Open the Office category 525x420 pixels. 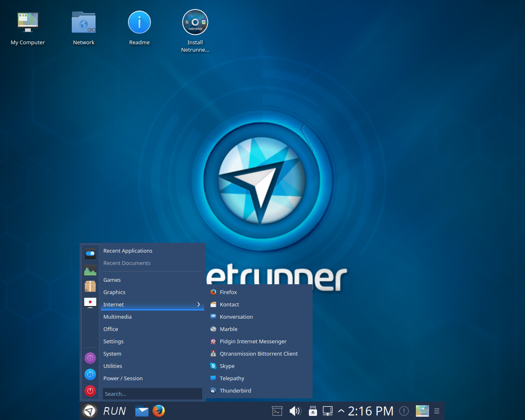point(153,329)
